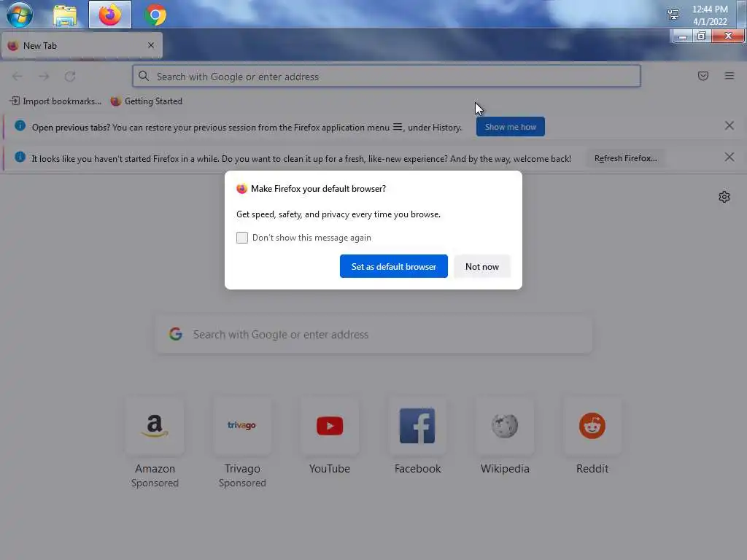Click the system tray network icon
The image size is (747, 560).
[673, 15]
